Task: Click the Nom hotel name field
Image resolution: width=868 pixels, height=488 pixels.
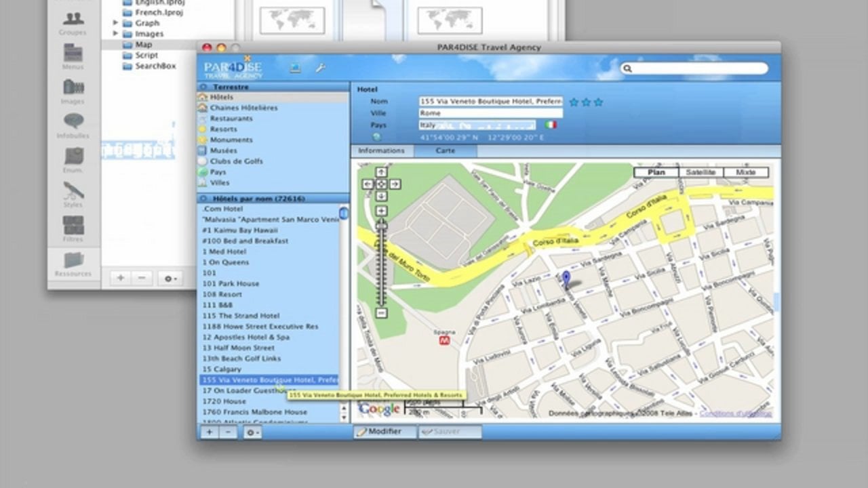Action: (491, 102)
